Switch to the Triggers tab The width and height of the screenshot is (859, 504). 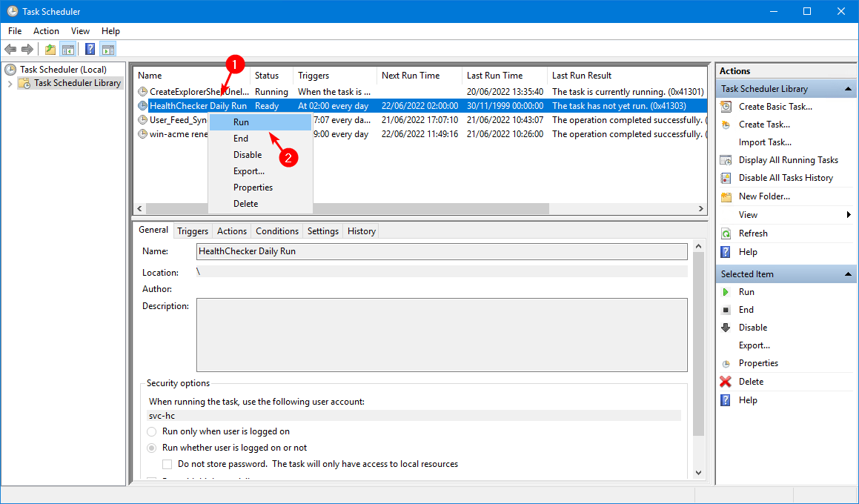(193, 231)
